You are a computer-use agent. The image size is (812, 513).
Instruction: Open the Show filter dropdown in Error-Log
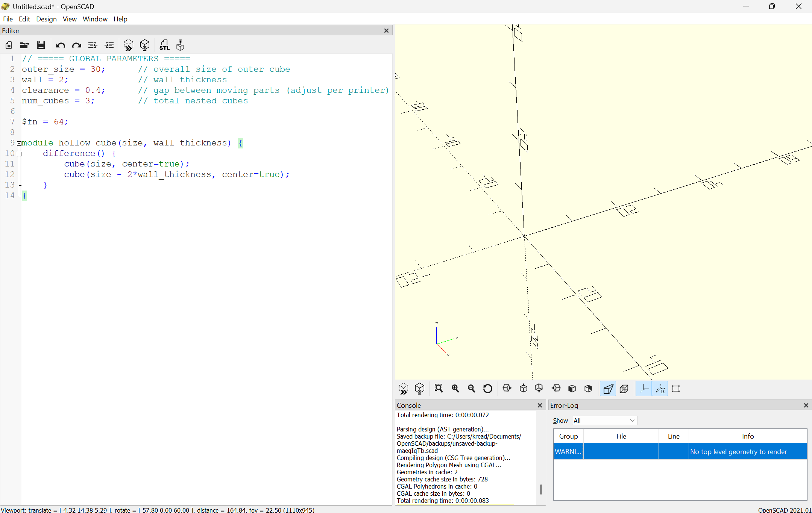tap(604, 420)
